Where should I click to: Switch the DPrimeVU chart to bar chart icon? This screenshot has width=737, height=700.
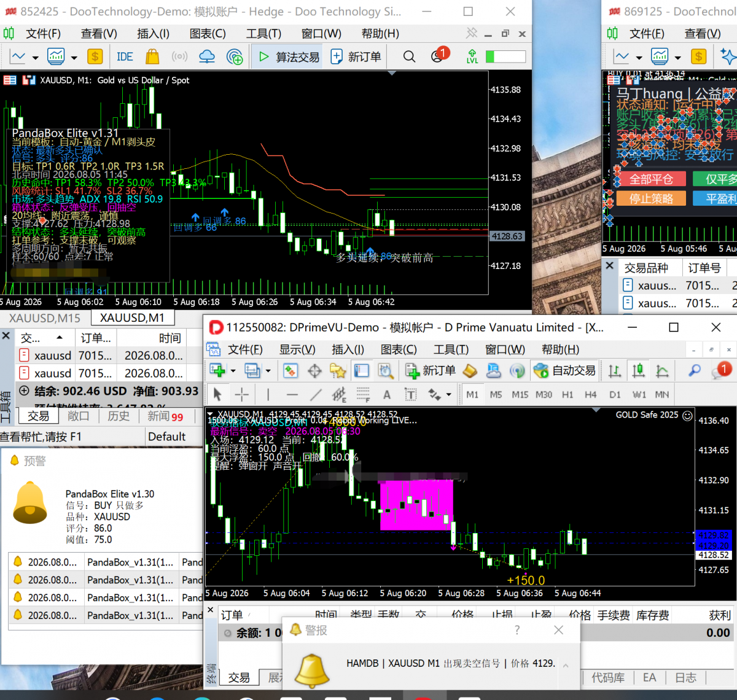pyautogui.click(x=615, y=370)
